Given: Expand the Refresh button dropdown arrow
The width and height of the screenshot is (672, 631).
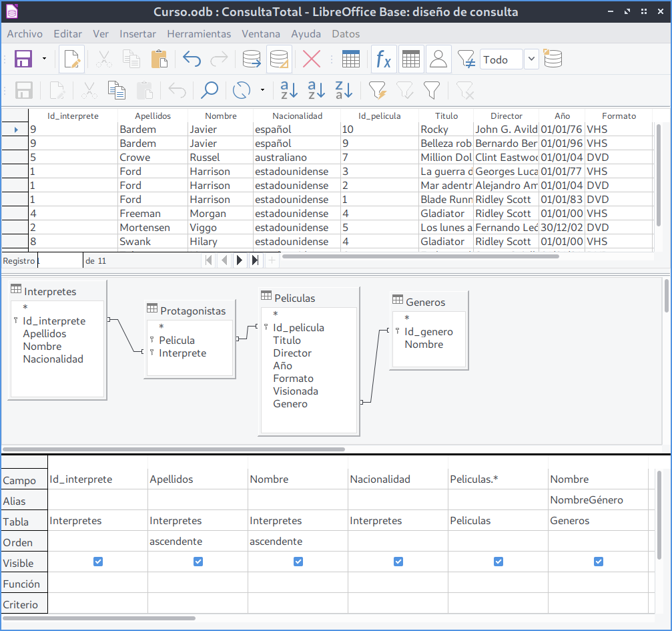Looking at the screenshot, I should pyautogui.click(x=262, y=90).
